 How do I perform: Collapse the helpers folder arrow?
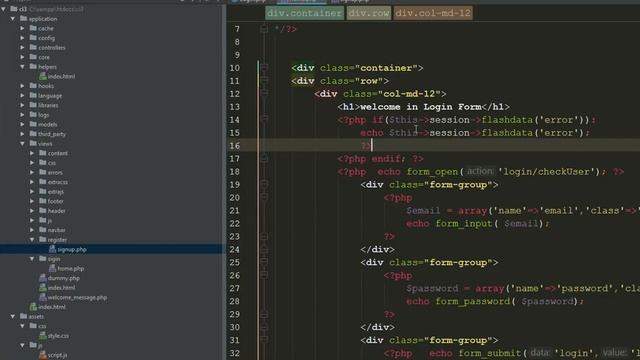tap(22, 67)
